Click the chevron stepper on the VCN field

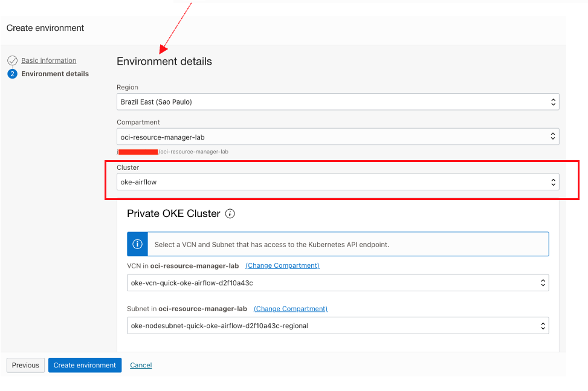[542, 282]
